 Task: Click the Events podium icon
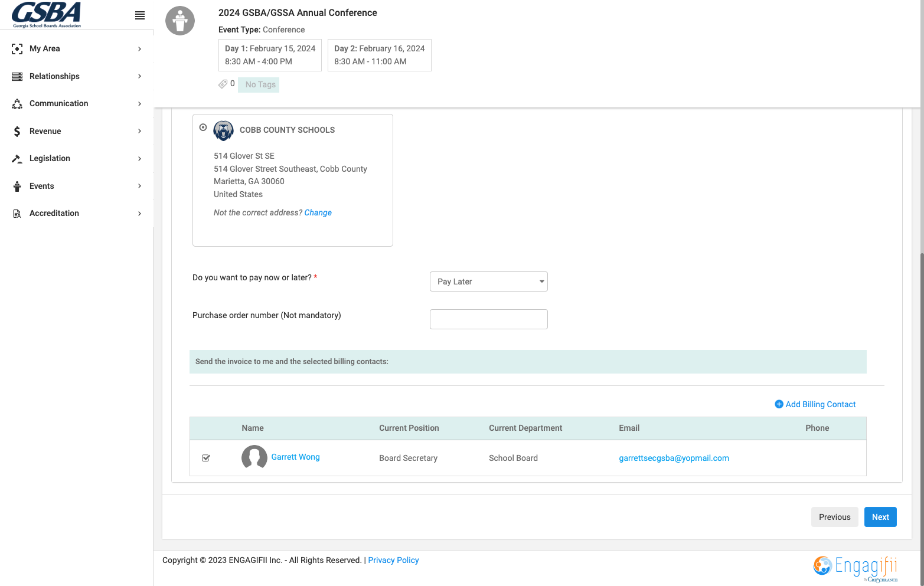pyautogui.click(x=17, y=186)
